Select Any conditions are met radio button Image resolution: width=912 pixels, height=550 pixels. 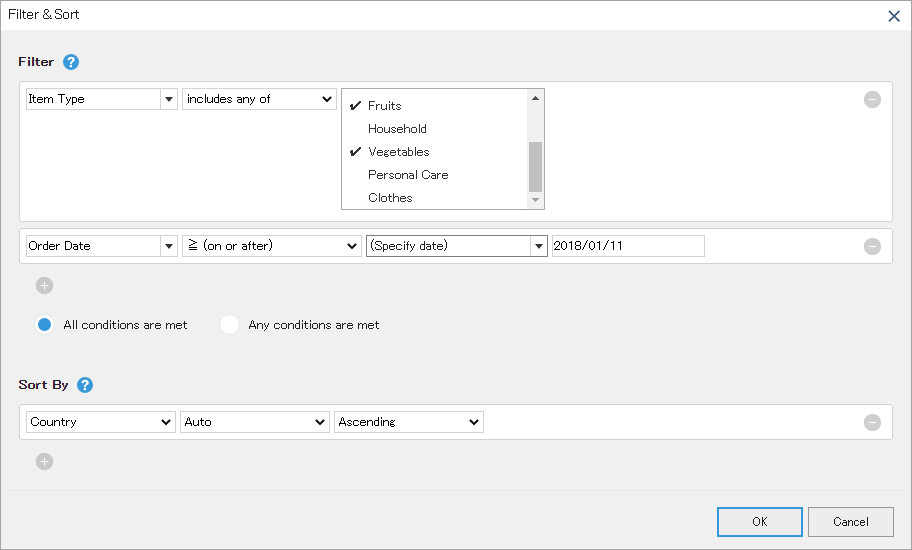click(x=229, y=324)
